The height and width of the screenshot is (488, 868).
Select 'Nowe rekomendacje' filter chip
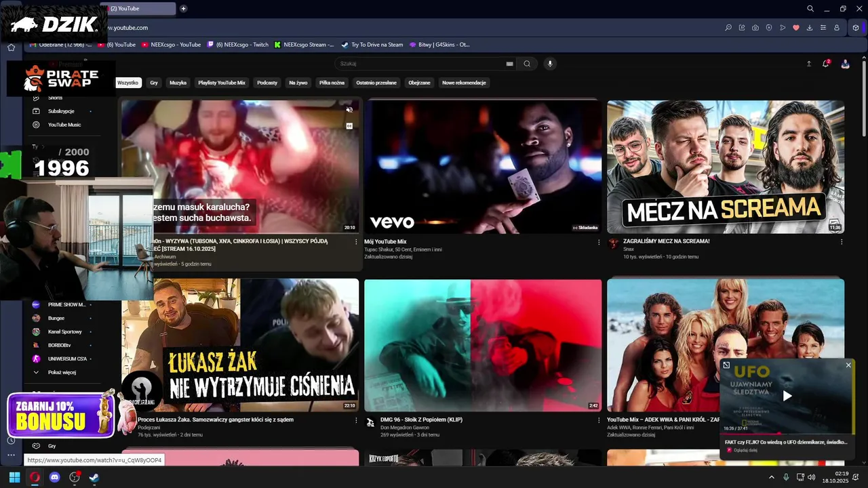coord(464,83)
